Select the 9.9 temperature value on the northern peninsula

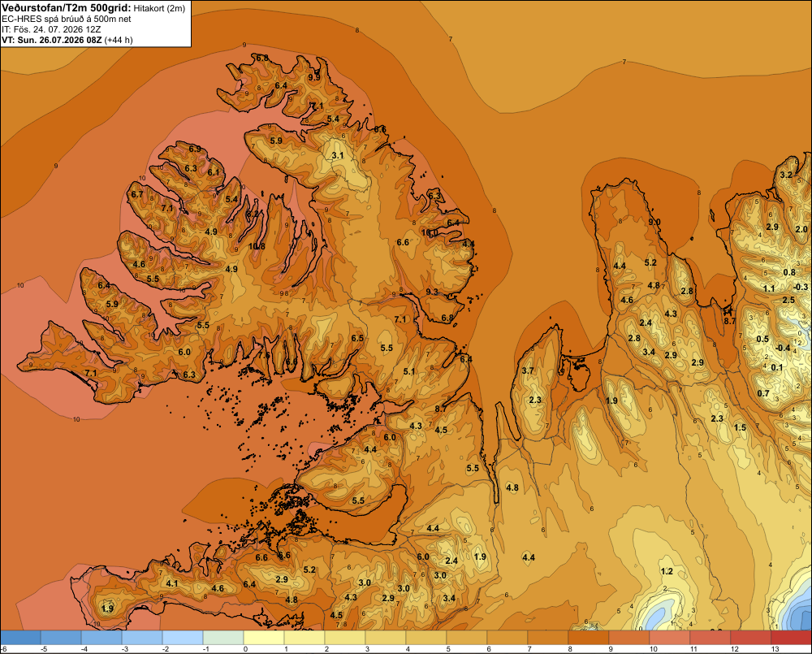(x=313, y=76)
